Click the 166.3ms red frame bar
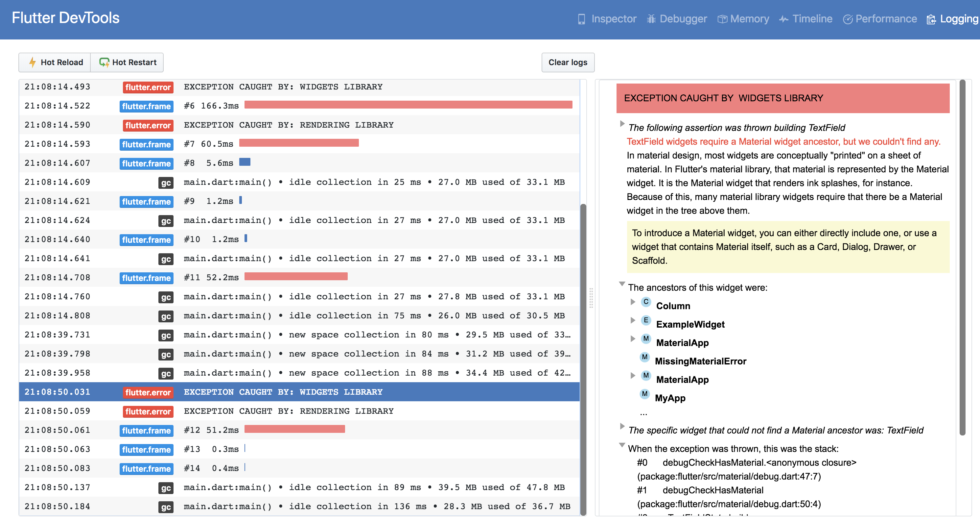This screenshot has height=521, width=980. (408, 105)
